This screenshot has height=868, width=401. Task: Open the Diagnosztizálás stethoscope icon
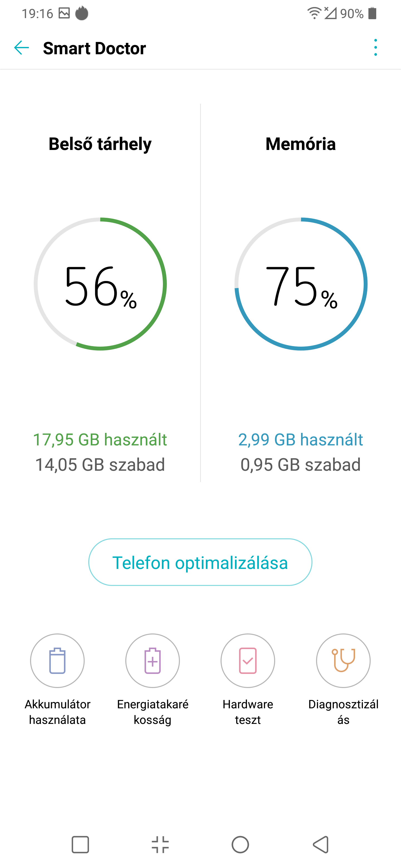(343, 660)
